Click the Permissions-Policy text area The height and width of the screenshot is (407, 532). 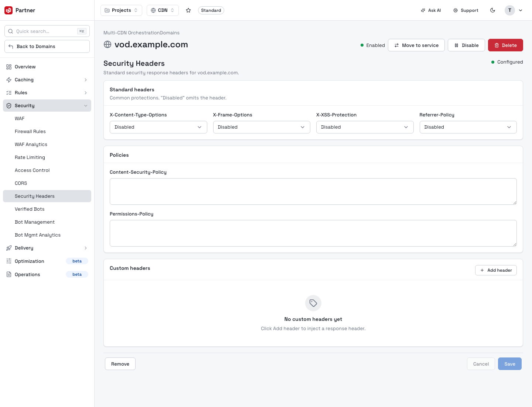pos(313,233)
